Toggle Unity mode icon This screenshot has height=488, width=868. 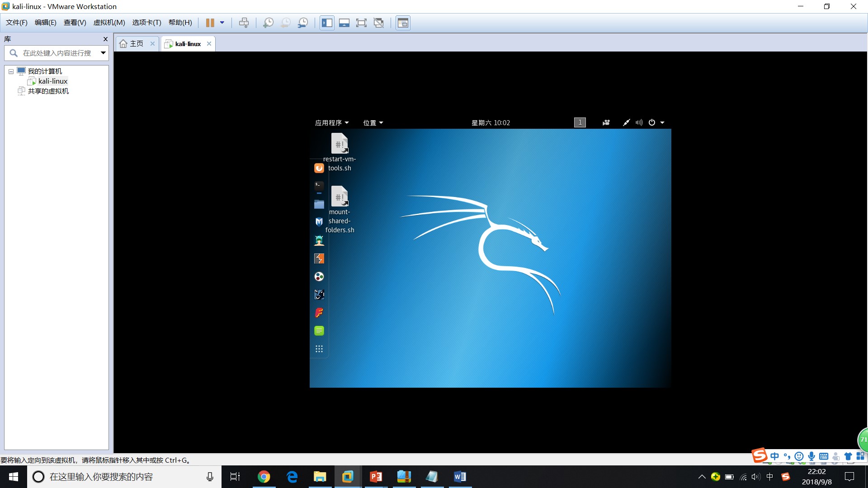(x=379, y=23)
